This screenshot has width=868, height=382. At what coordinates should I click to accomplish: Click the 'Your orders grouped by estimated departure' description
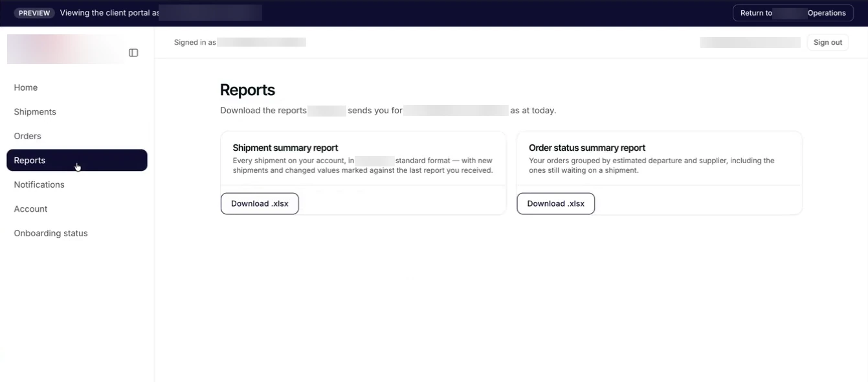pyautogui.click(x=652, y=166)
